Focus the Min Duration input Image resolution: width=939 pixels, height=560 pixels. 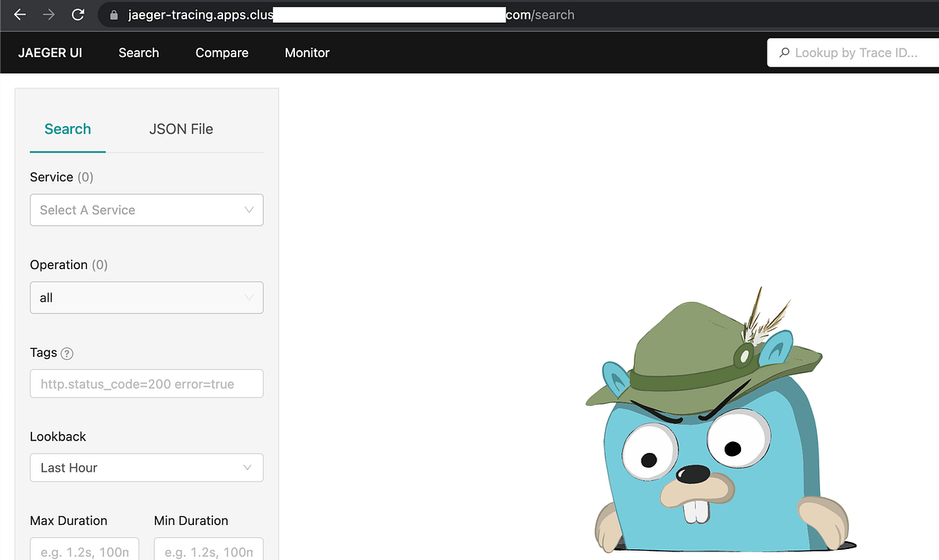pyautogui.click(x=207, y=551)
